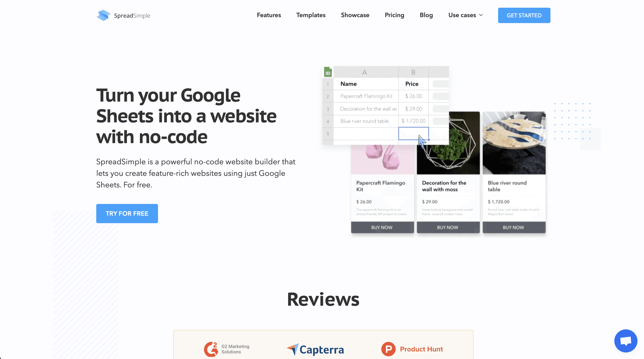The width and height of the screenshot is (644, 359).
Task: Click the GET STARTED button
Action: 524,15
